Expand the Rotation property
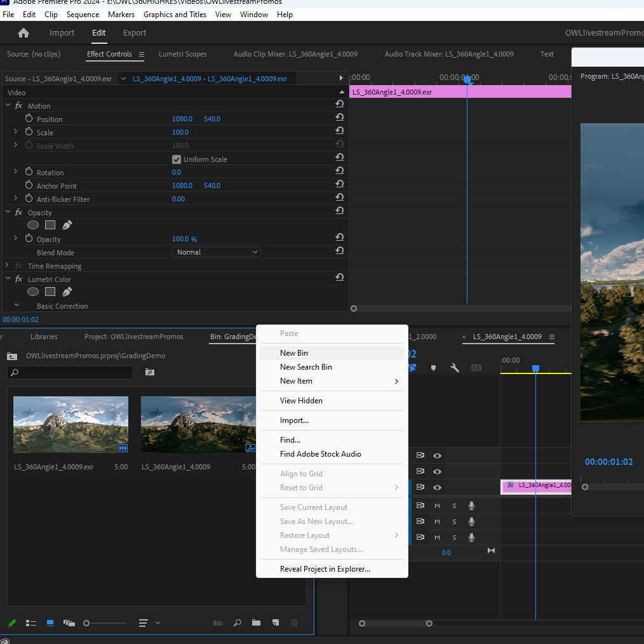Viewport: 644px width, 644px height. (x=16, y=171)
